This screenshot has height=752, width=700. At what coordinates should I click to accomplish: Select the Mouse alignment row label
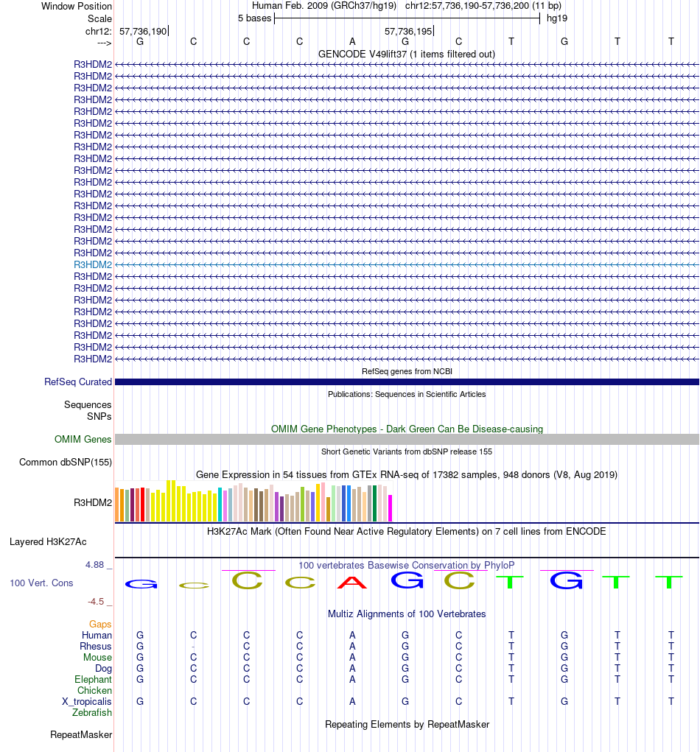97,657
